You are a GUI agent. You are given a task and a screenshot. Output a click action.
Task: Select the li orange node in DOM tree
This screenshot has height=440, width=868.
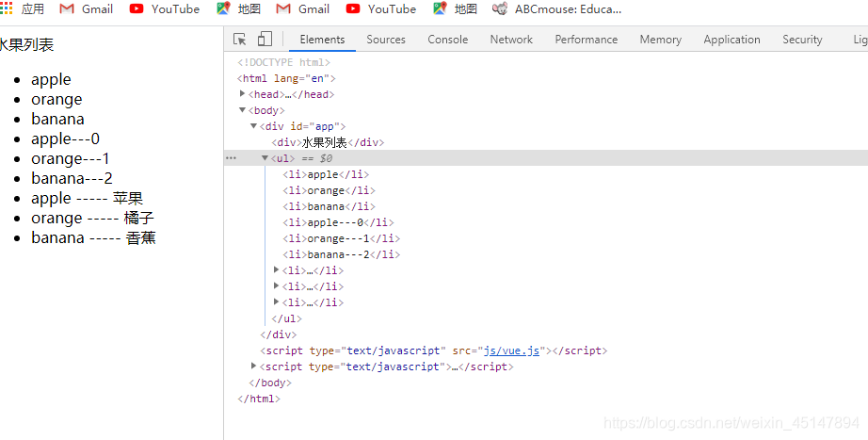tap(329, 190)
